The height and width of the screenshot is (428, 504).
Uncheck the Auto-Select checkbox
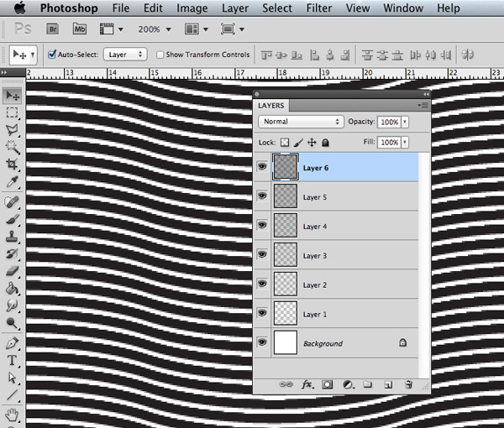pos(52,55)
